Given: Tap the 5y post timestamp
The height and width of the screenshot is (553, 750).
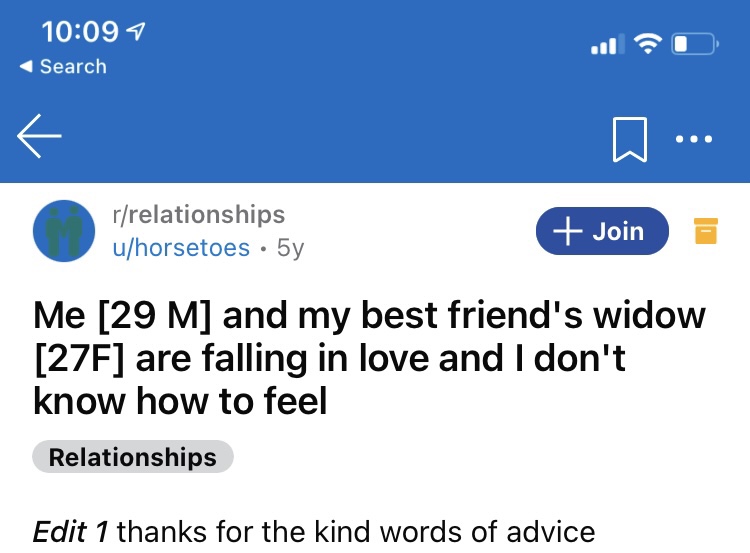Looking at the screenshot, I should pos(290,247).
